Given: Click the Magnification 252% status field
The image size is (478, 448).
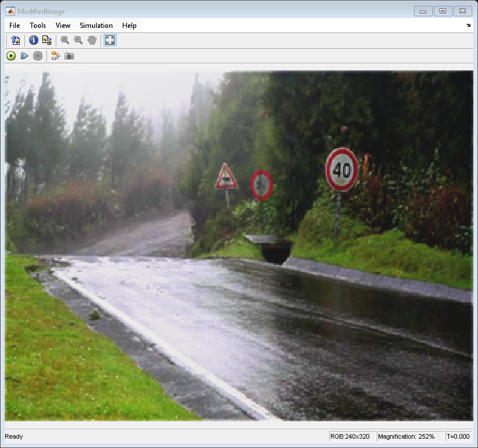Looking at the screenshot, I should point(409,436).
